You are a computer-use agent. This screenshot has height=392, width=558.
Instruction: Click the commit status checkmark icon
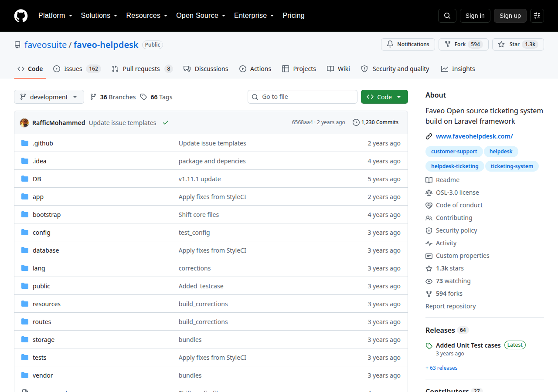(166, 123)
